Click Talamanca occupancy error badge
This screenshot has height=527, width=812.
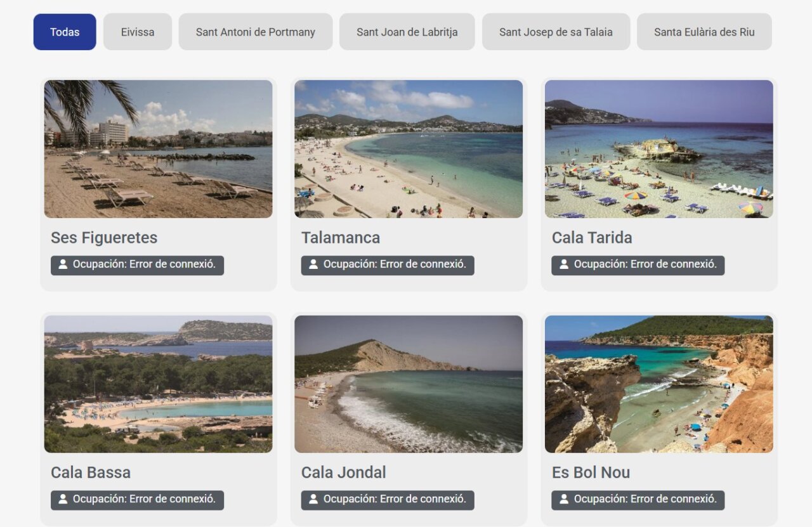coord(388,265)
